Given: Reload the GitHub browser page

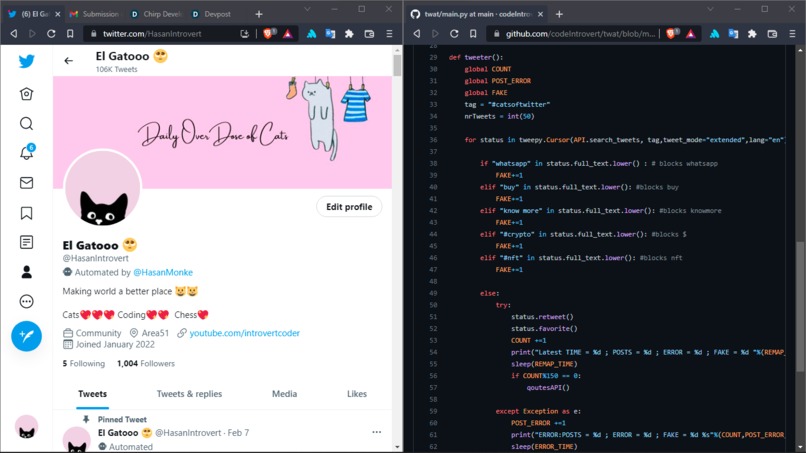Looking at the screenshot, I should tap(454, 33).
